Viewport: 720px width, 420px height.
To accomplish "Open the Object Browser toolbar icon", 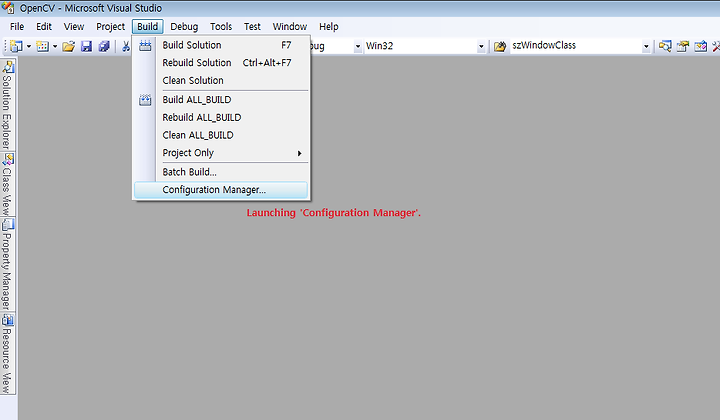I will (x=701, y=46).
